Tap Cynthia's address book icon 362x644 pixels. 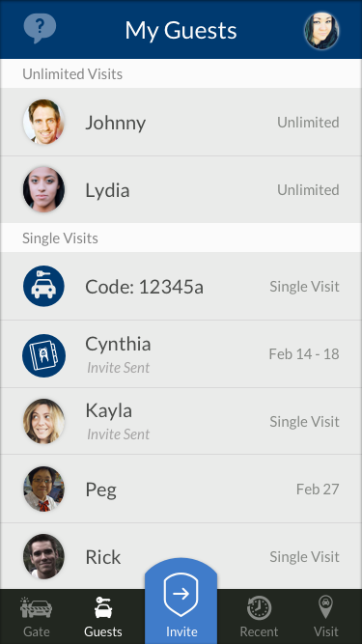pos(43,355)
